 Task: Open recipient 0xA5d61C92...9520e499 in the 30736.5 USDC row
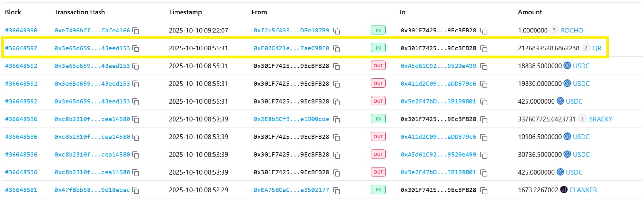[x=438, y=155]
